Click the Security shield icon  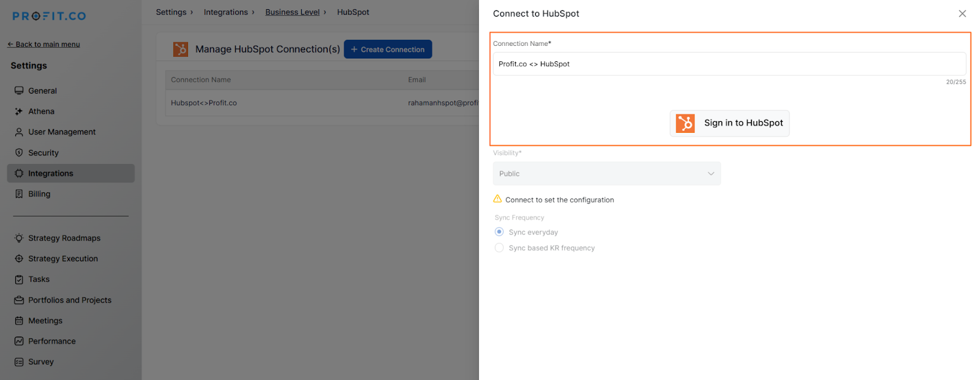(19, 152)
